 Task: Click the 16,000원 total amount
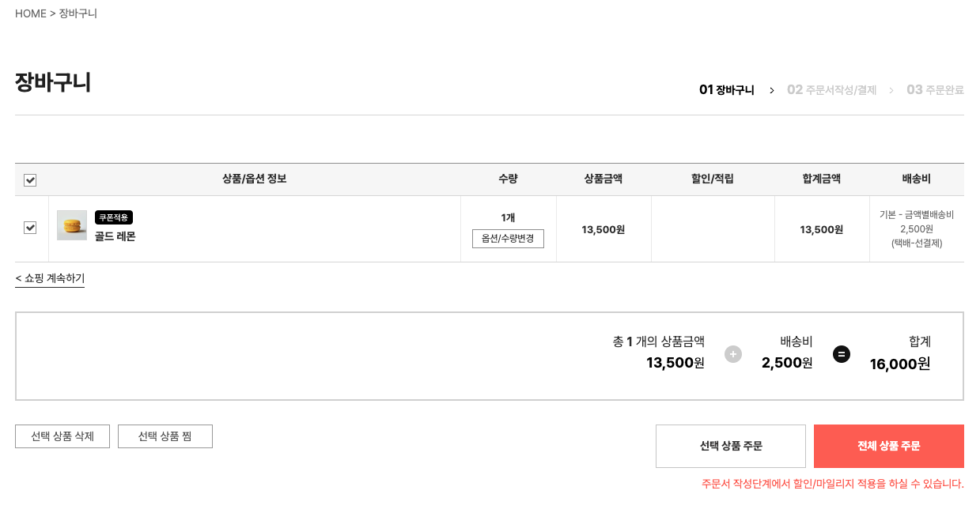[899, 364]
